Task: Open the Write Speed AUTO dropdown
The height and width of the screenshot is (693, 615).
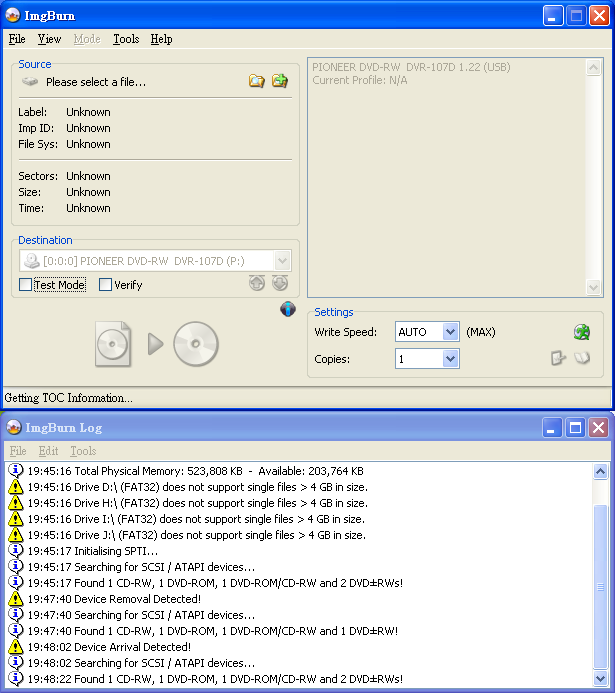Action: tap(450, 332)
